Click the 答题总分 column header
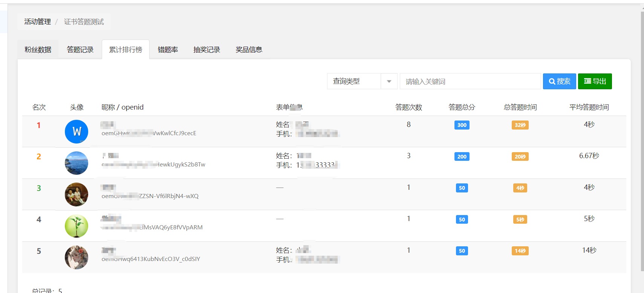The image size is (644, 293). pyautogui.click(x=462, y=107)
